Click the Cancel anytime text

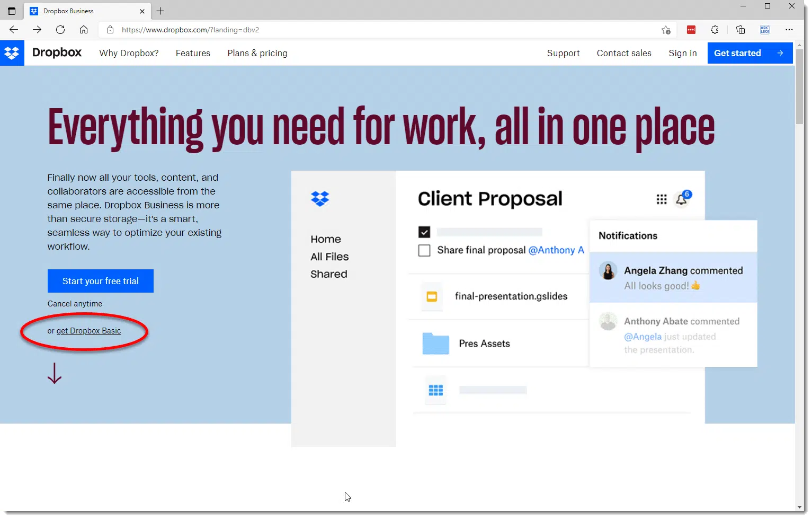coord(75,304)
